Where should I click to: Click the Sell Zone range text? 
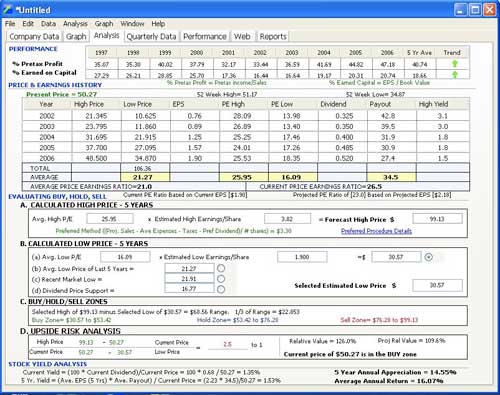click(x=379, y=320)
